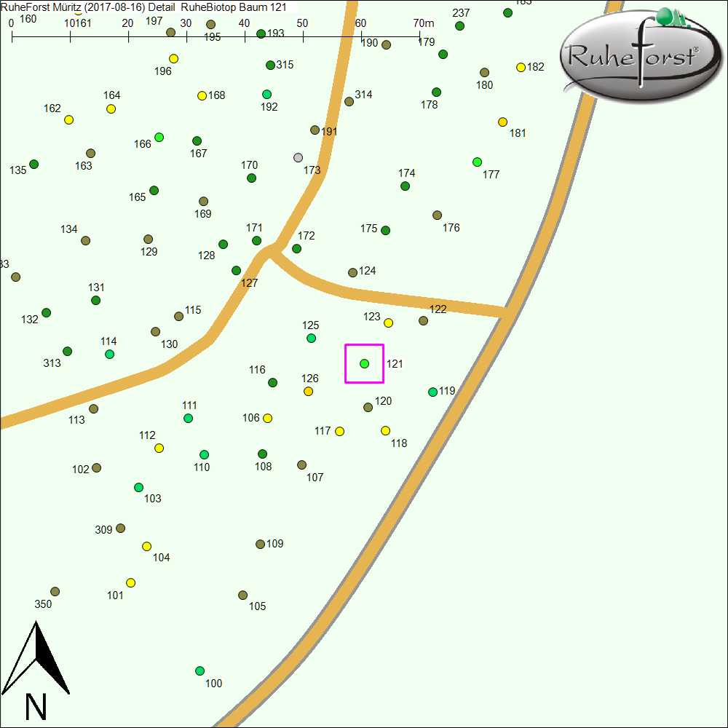Select the yellow dot for tree 101
Viewport: 728px width, 728px height.
pyautogui.click(x=130, y=582)
